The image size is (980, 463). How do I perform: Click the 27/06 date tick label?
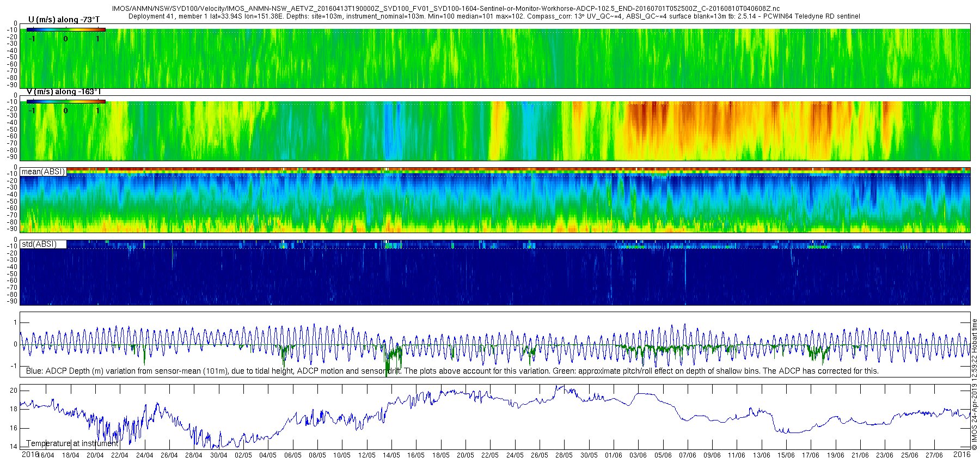[934, 455]
